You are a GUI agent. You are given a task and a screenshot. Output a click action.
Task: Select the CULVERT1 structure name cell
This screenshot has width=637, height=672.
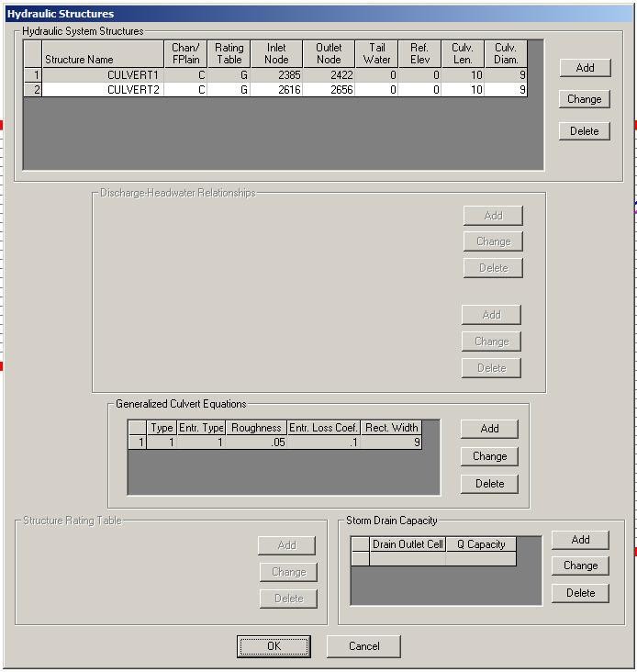[103, 75]
